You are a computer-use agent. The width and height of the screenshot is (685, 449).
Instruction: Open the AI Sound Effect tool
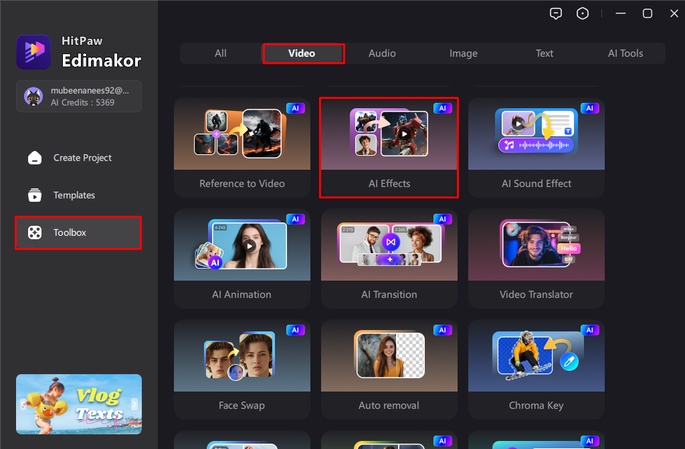pos(536,147)
